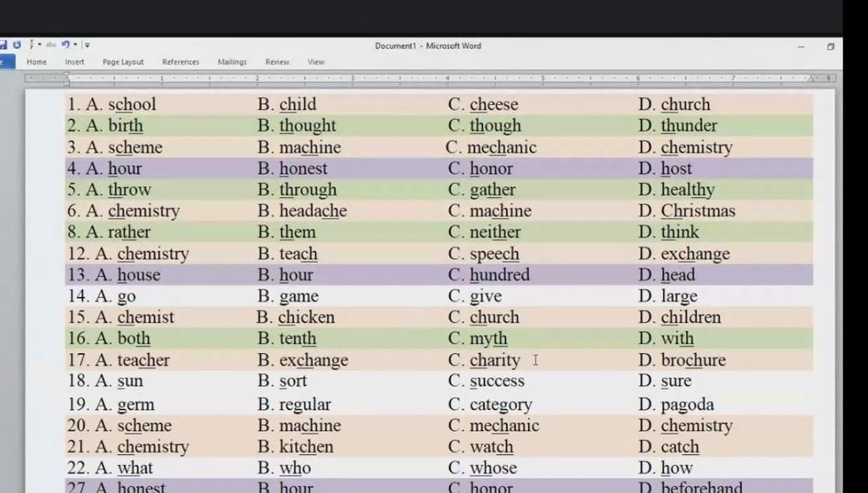Click the word 'thunder' in row 2
Viewport: 868px width, 493px height.
[689, 125]
